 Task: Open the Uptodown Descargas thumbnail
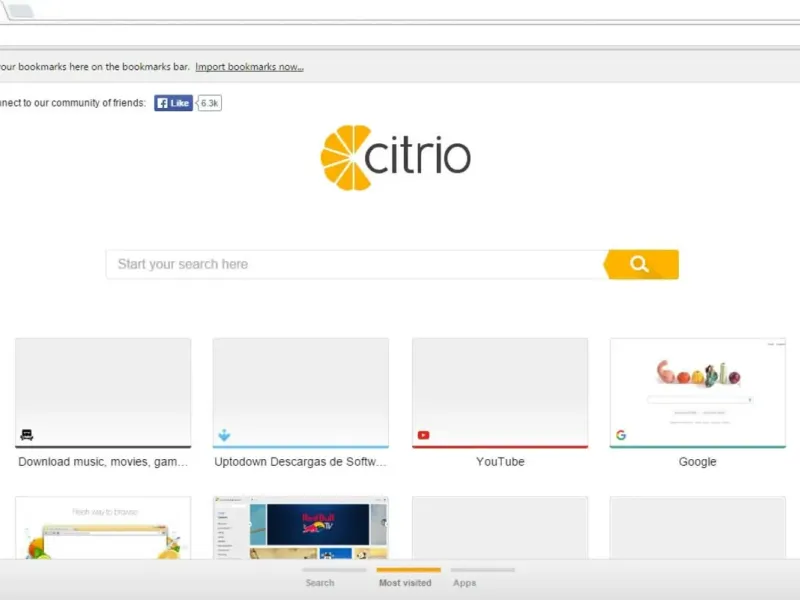[301, 393]
